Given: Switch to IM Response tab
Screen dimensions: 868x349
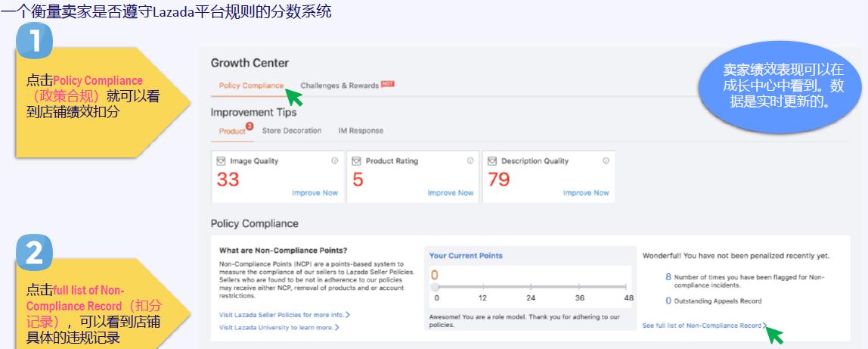Looking at the screenshot, I should (x=361, y=131).
